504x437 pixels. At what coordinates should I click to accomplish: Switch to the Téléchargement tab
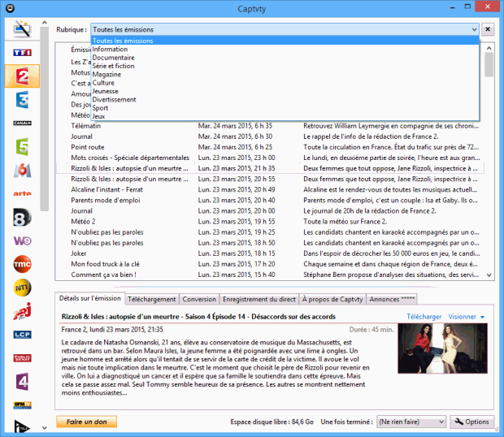click(152, 299)
